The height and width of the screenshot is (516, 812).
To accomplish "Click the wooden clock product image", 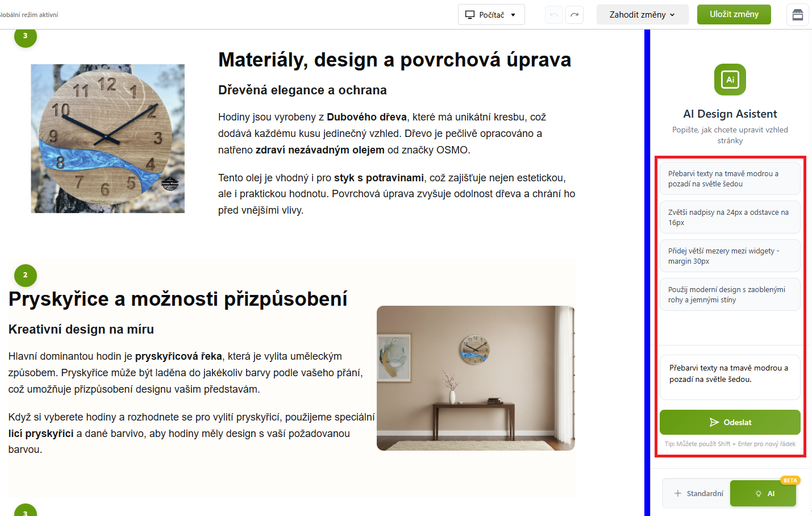I will (107, 139).
